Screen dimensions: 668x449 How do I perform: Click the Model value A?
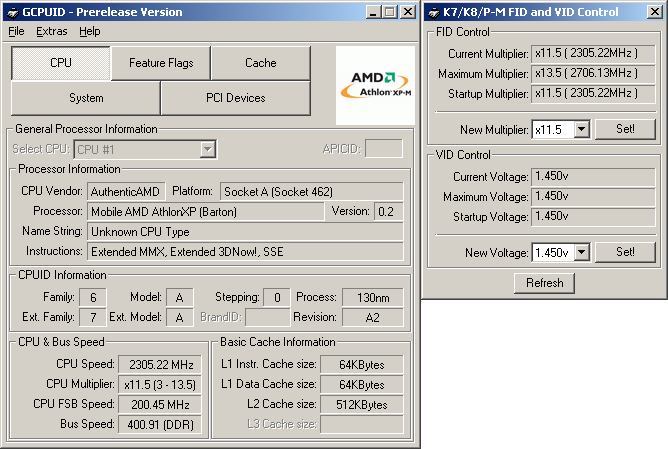point(179,297)
